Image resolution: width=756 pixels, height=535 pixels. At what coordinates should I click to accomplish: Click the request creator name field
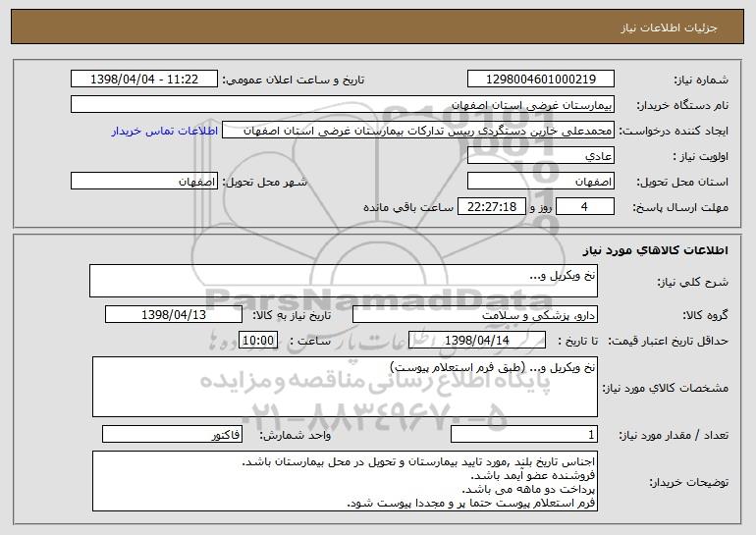point(418,131)
